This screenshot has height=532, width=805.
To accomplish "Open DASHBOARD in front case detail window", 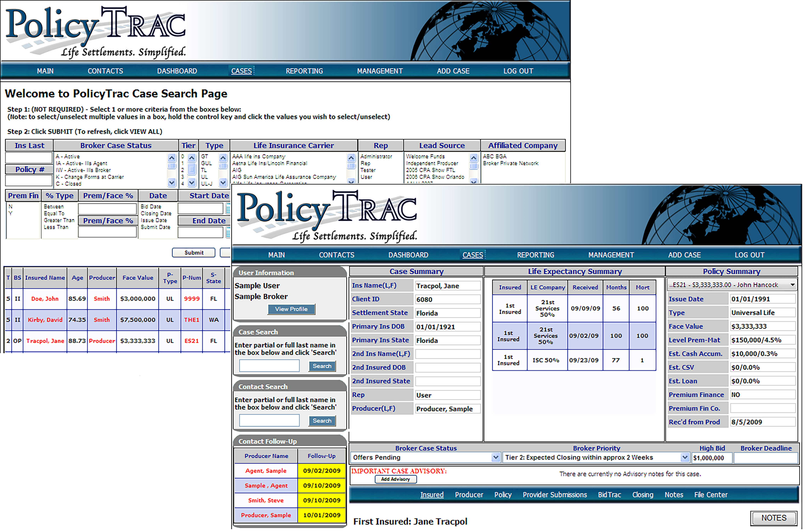I will pos(408,255).
